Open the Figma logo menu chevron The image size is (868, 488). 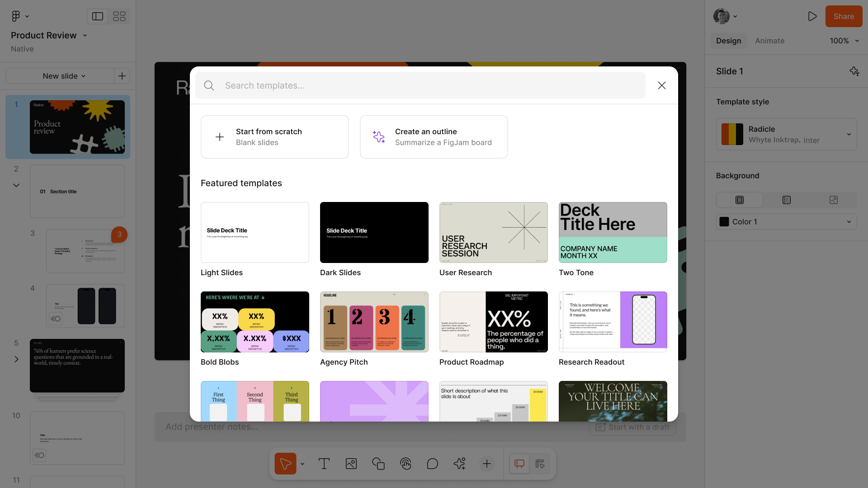point(27,16)
